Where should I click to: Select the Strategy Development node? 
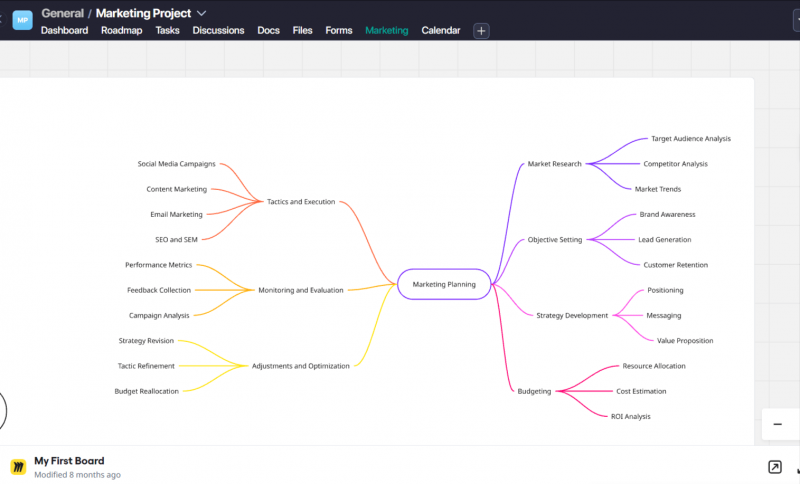click(x=572, y=316)
